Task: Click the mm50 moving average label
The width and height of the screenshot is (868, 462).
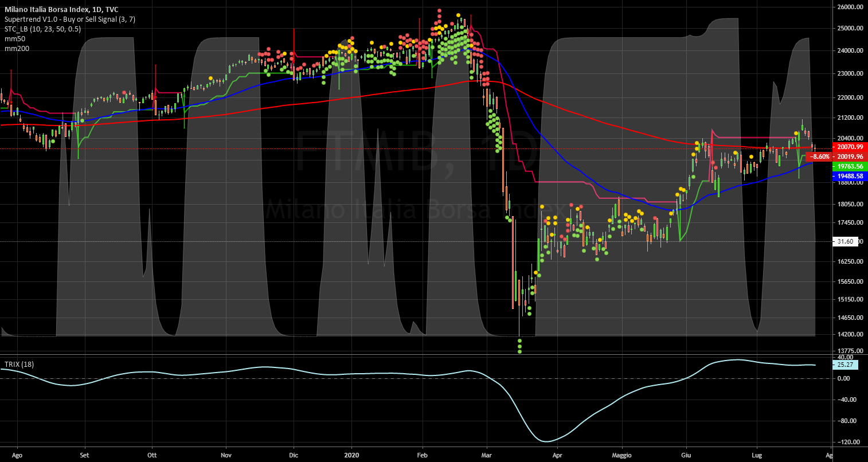Action: pyautogui.click(x=14, y=39)
